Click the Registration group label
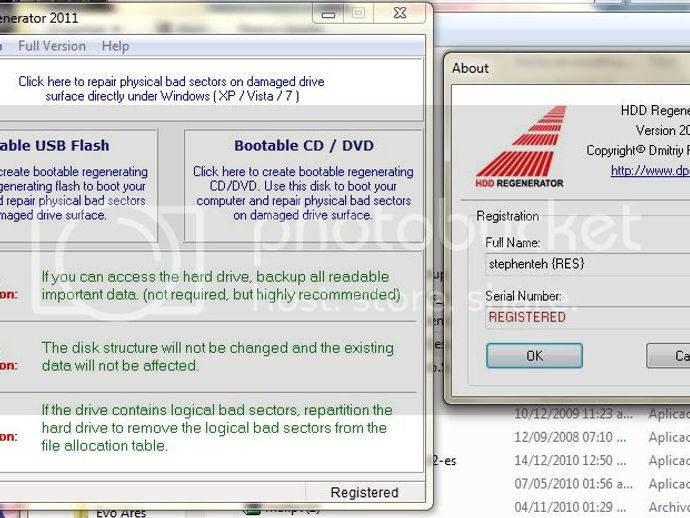Image resolution: width=690 pixels, height=518 pixels. [x=507, y=216]
